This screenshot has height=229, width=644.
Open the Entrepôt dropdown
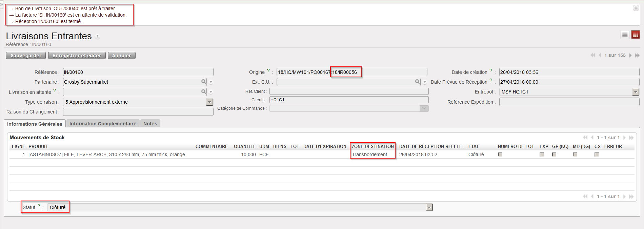pos(636,92)
